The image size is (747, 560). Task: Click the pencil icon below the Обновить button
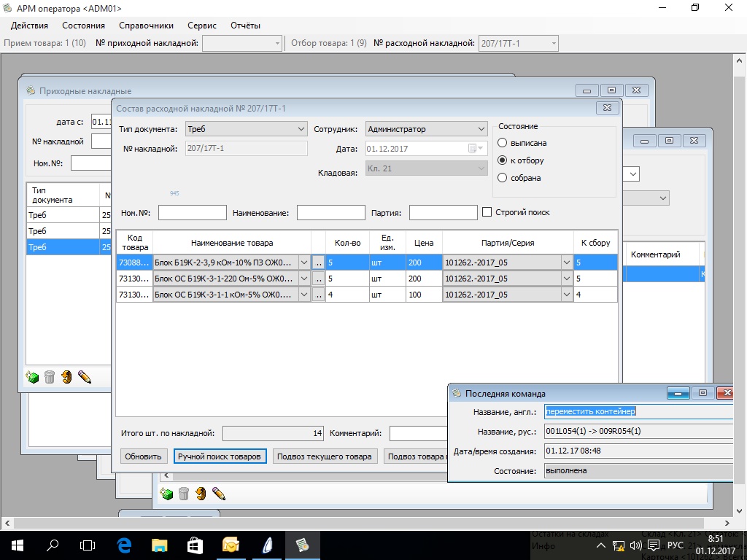(219, 494)
